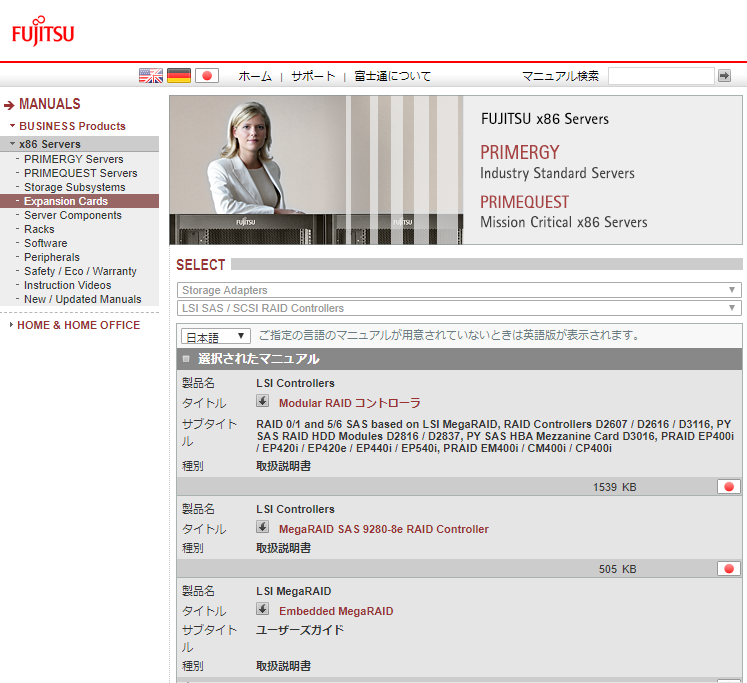Select Instruction Videos in sidebar
747x683 pixels.
(x=68, y=285)
